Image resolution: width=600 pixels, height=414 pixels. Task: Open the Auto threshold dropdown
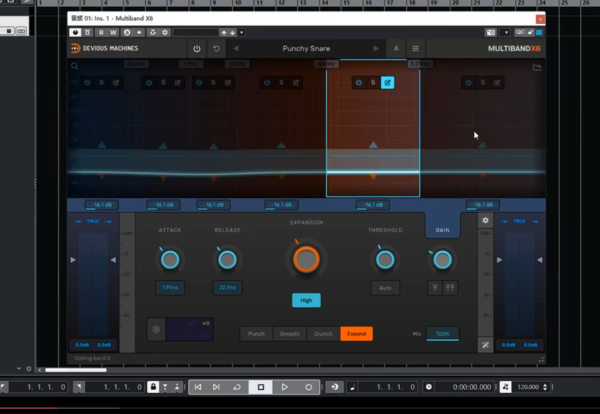[385, 288]
